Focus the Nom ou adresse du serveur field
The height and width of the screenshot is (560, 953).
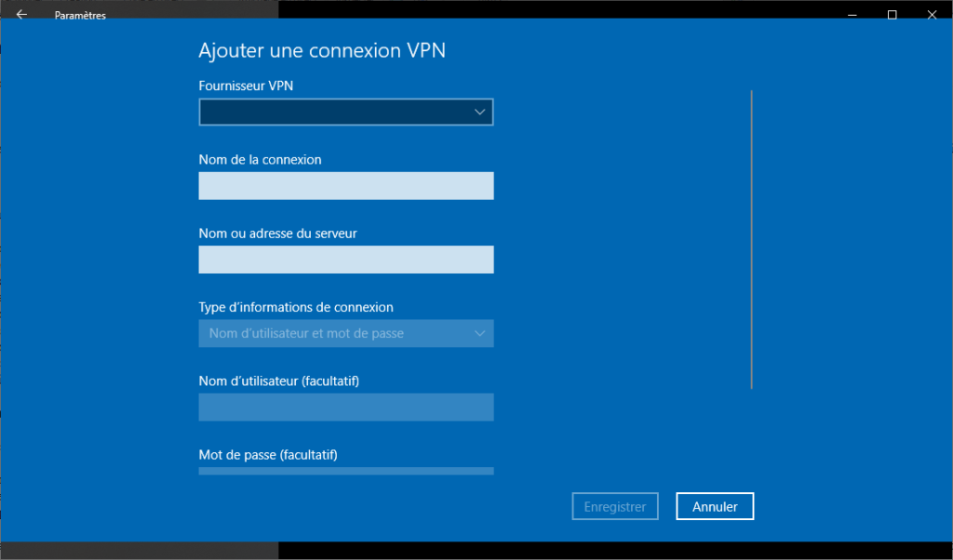346,260
